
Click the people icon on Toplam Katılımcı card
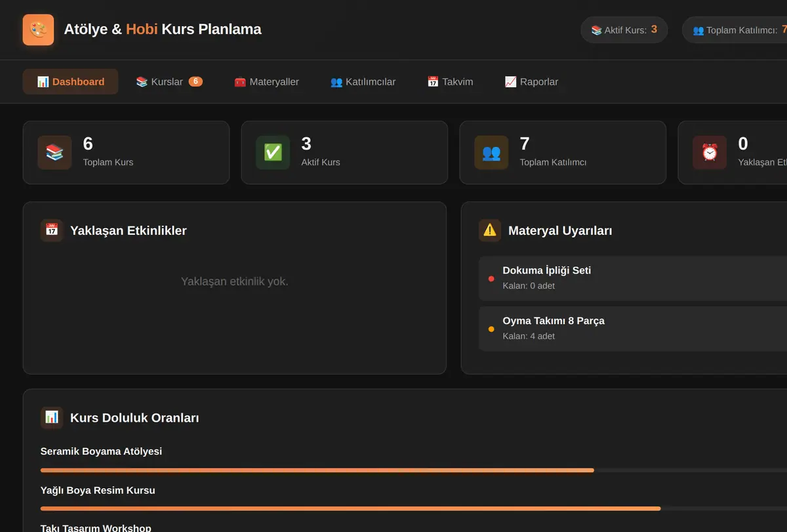491,153
